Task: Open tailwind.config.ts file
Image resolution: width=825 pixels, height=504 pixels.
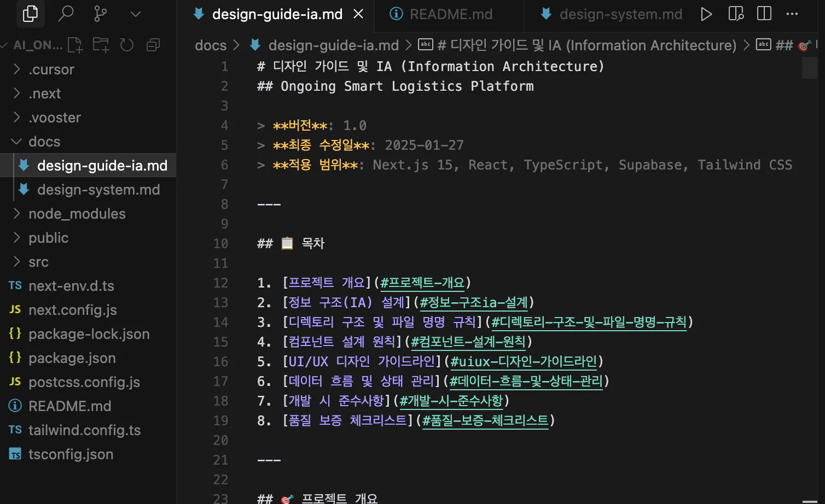Action: (x=88, y=430)
